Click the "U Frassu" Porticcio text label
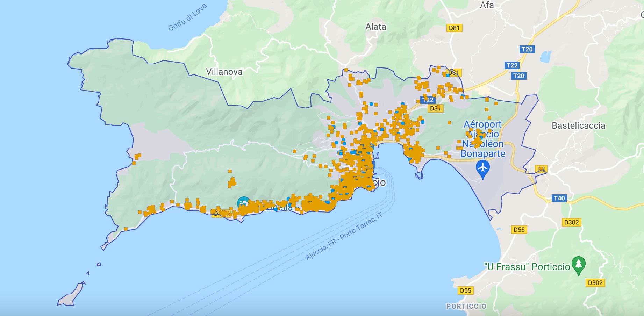This screenshot has width=644, height=316. click(x=527, y=267)
